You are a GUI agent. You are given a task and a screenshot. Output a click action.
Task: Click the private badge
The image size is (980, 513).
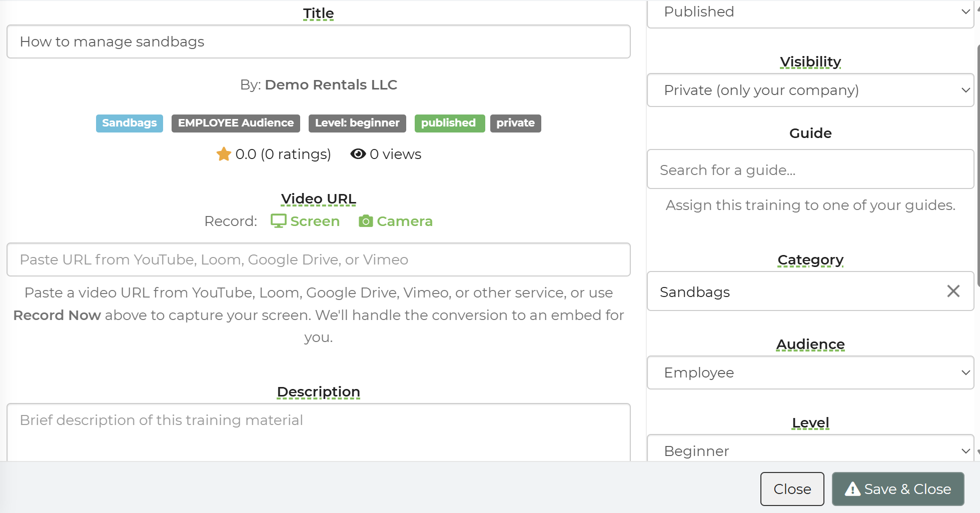click(x=515, y=123)
